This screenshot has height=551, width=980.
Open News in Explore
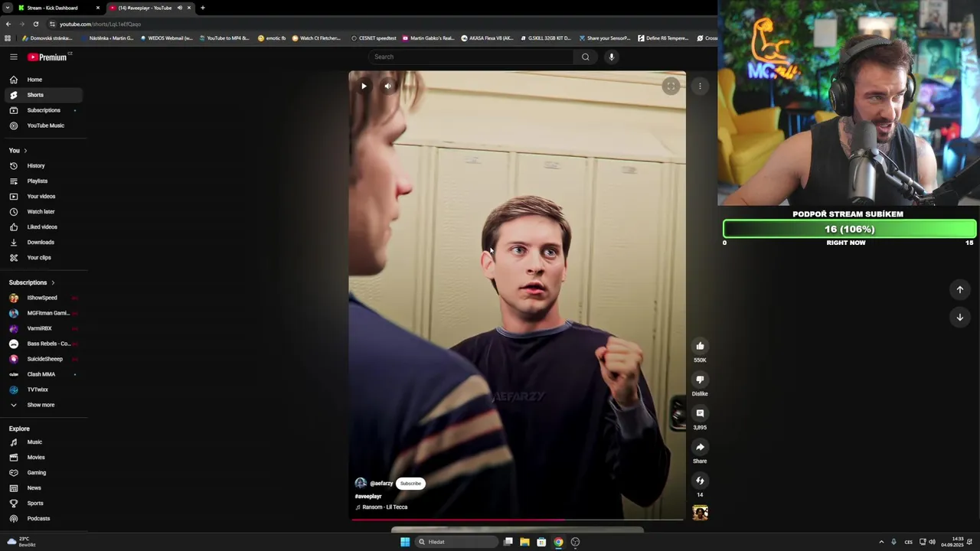[x=42, y=487]
